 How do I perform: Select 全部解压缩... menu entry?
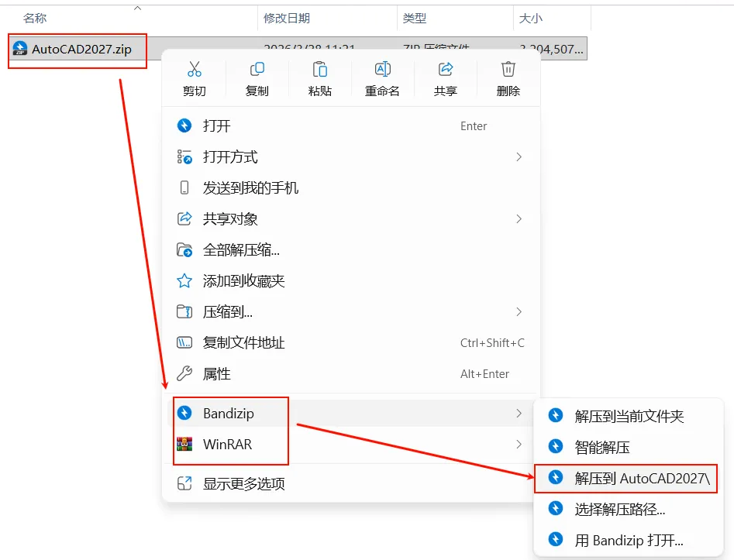coord(351,250)
